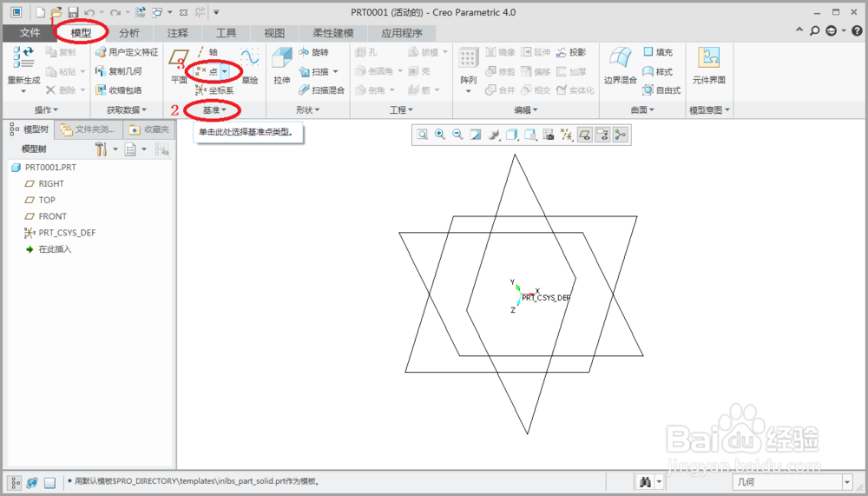The image size is (868, 496).
Task: Click Refit in the graphics toolbar
Action: [x=423, y=135]
